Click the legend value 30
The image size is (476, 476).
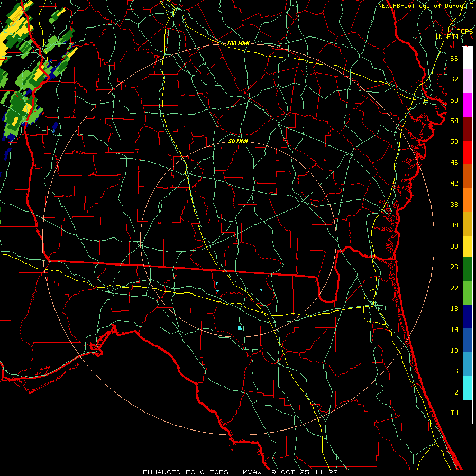[454, 246]
